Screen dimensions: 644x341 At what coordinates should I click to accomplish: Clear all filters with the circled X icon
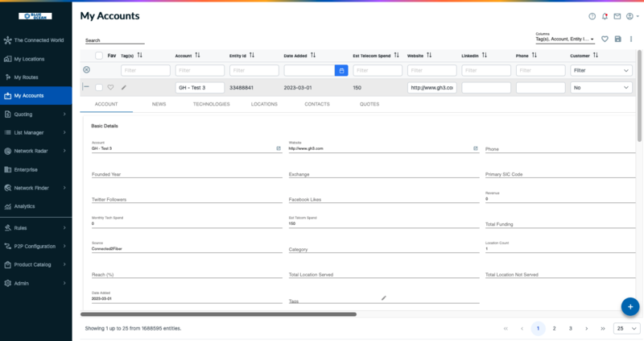[87, 70]
